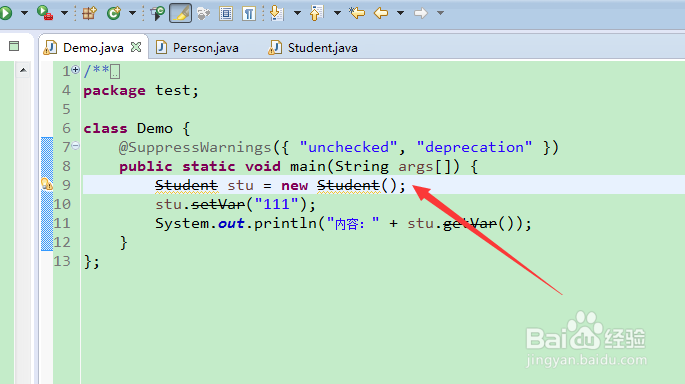Click the Run Last Tool (external tools) icon
The width and height of the screenshot is (685, 384).
coord(45,13)
